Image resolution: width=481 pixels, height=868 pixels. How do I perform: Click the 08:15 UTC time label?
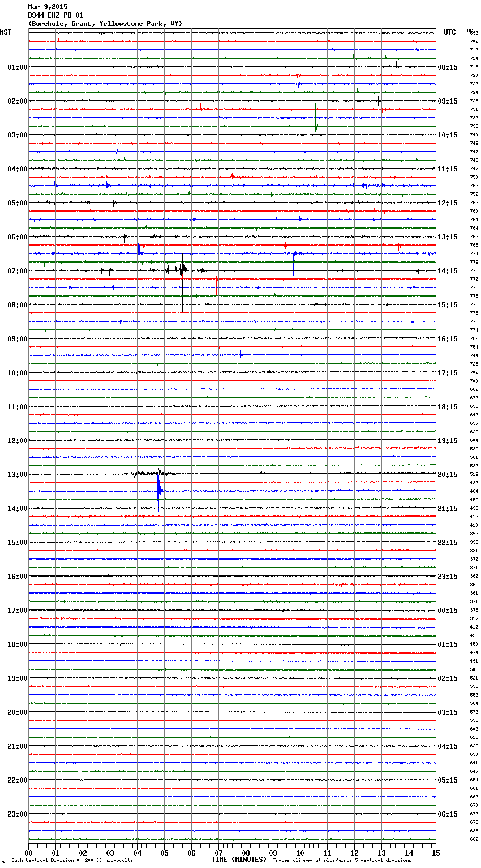[448, 67]
